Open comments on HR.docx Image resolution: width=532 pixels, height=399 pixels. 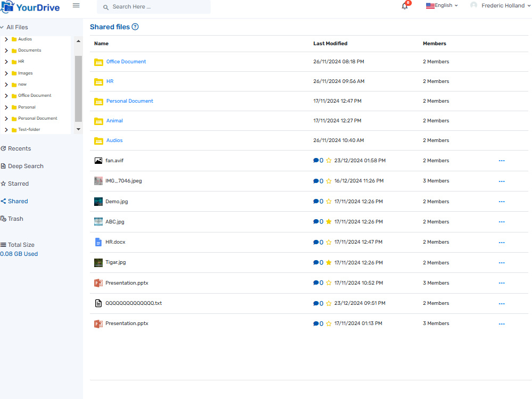(x=318, y=242)
